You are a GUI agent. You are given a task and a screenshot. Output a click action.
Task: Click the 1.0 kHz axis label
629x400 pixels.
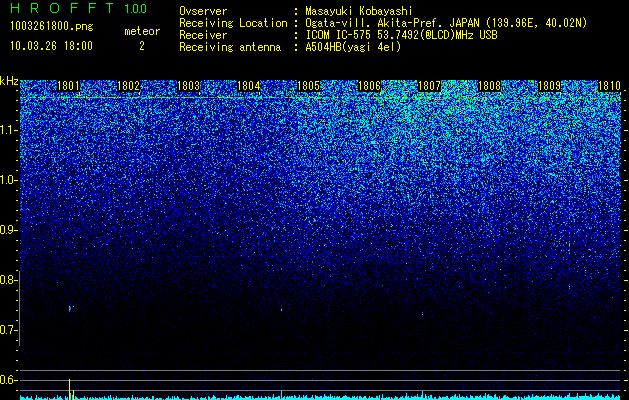[8, 180]
